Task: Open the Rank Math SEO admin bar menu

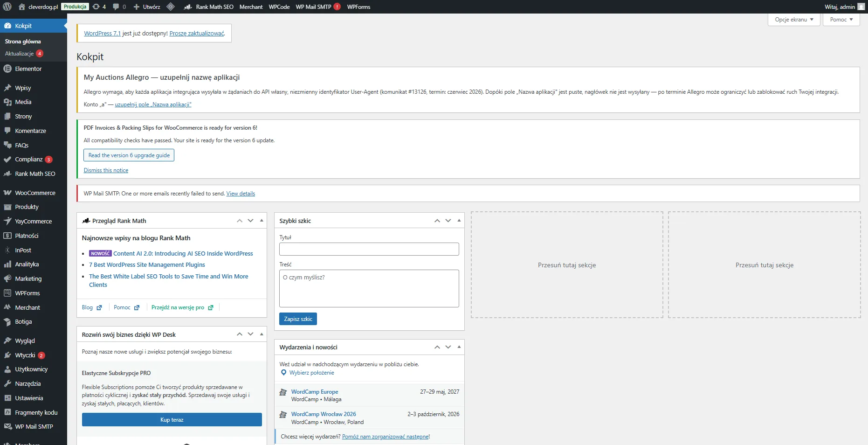Action: click(208, 7)
